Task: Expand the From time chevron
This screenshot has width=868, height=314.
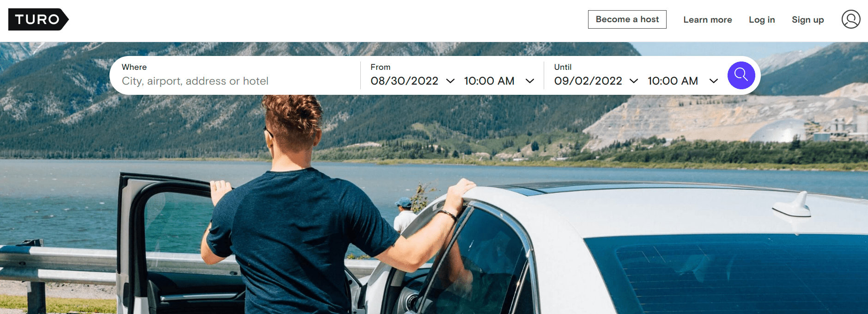Action: pos(530,81)
